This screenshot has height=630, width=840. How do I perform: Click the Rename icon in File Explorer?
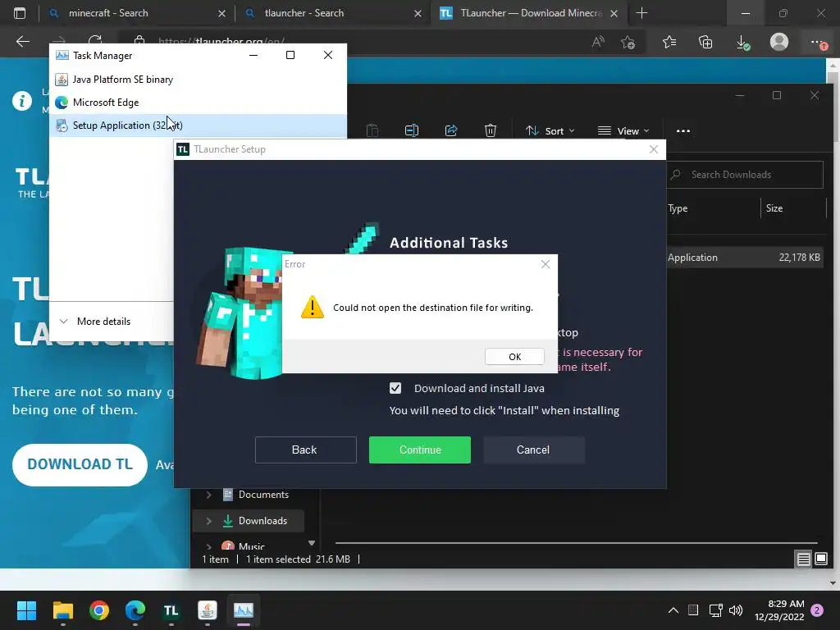[412, 130]
